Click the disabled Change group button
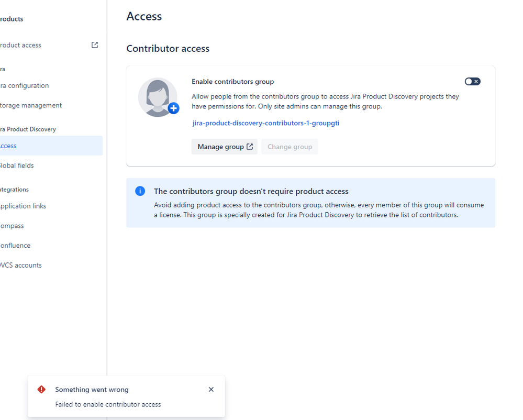This screenshot has width=523, height=420. pyautogui.click(x=290, y=147)
